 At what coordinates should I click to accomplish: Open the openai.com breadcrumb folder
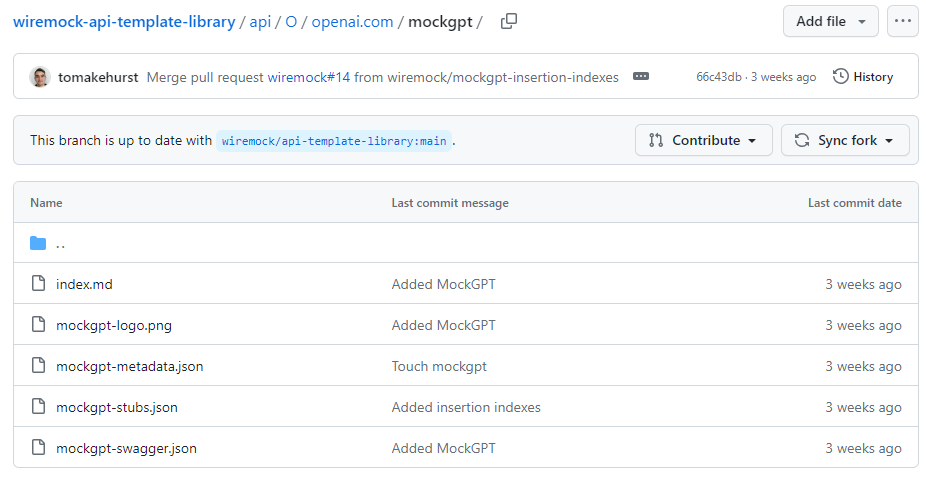coord(352,22)
